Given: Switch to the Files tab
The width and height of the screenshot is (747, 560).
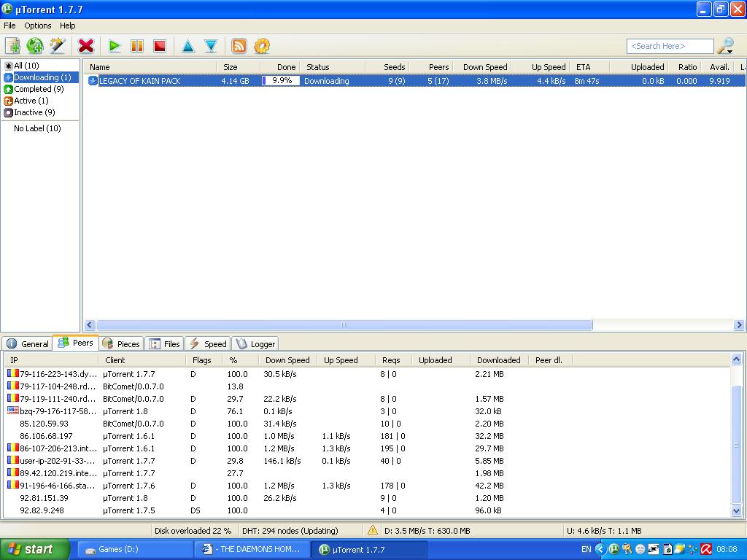Looking at the screenshot, I should [x=165, y=344].
